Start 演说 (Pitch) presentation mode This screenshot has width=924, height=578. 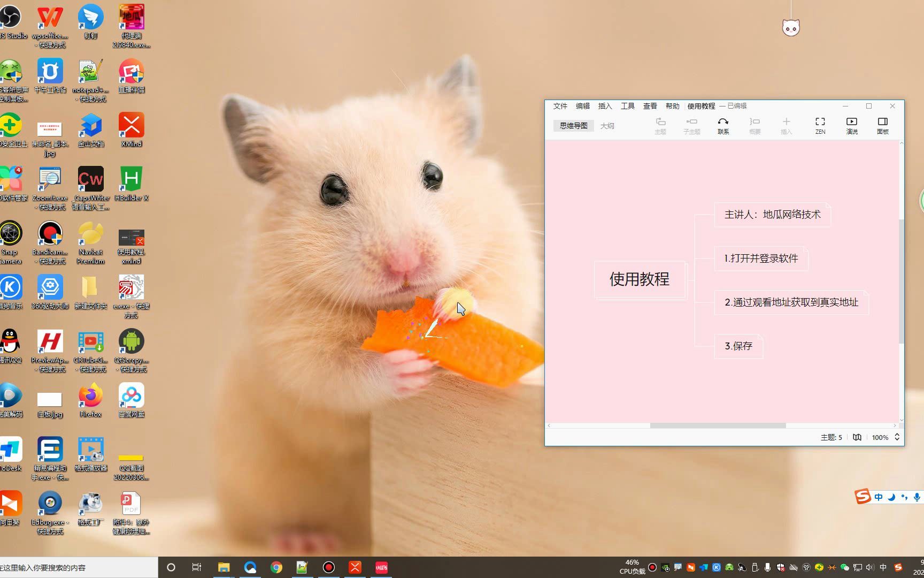pyautogui.click(x=852, y=126)
